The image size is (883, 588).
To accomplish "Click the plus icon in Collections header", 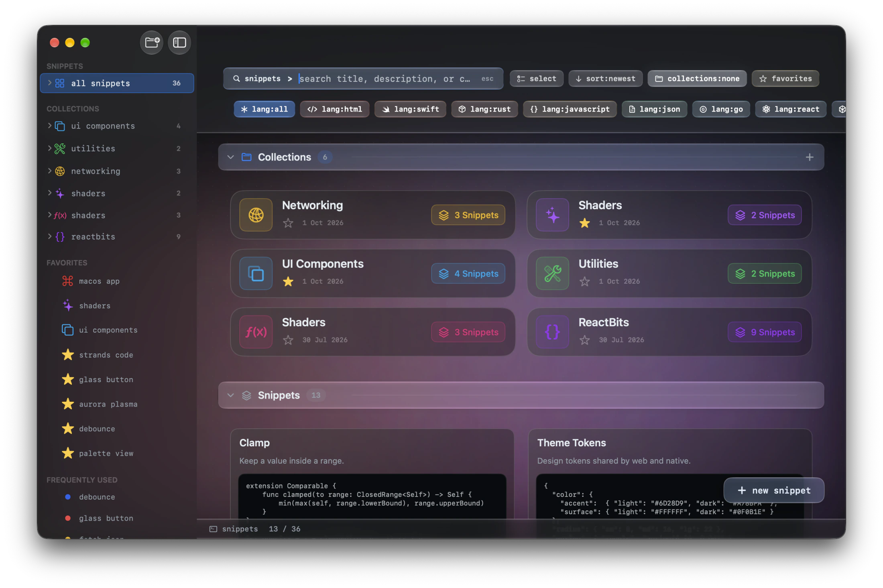I will pyautogui.click(x=810, y=157).
